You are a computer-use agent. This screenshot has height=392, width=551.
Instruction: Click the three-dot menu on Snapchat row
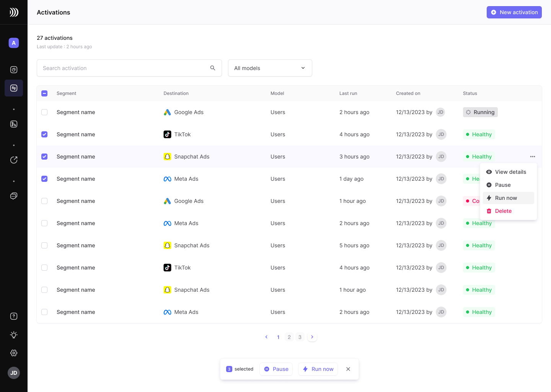[x=532, y=157]
